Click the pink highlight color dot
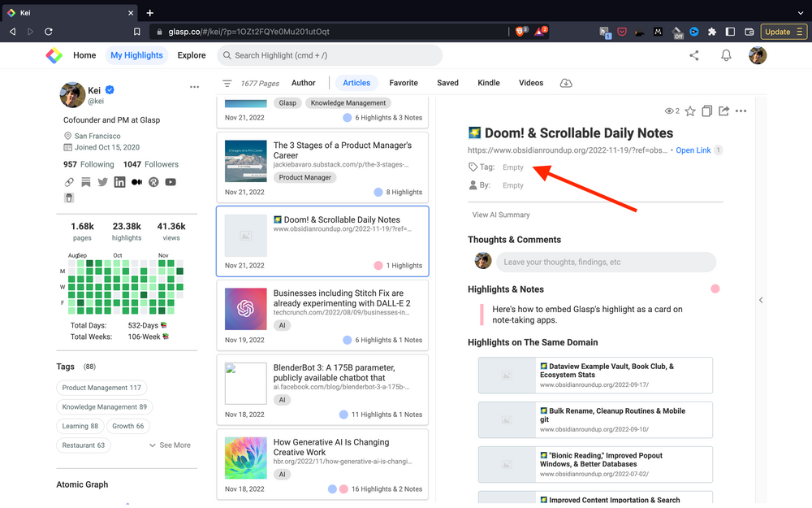 715,289
